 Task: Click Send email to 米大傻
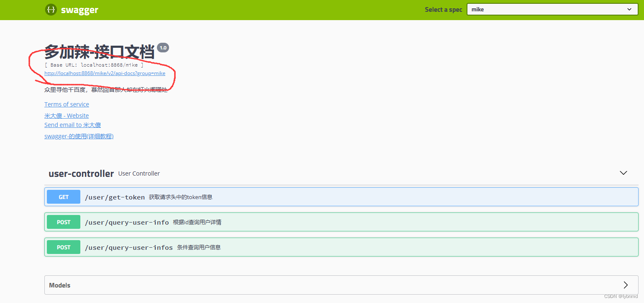point(72,125)
